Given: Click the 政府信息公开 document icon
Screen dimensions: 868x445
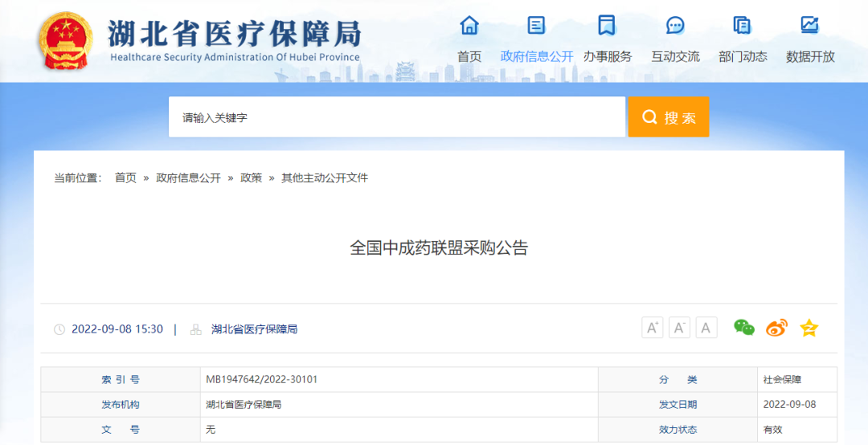Looking at the screenshot, I should click(536, 26).
